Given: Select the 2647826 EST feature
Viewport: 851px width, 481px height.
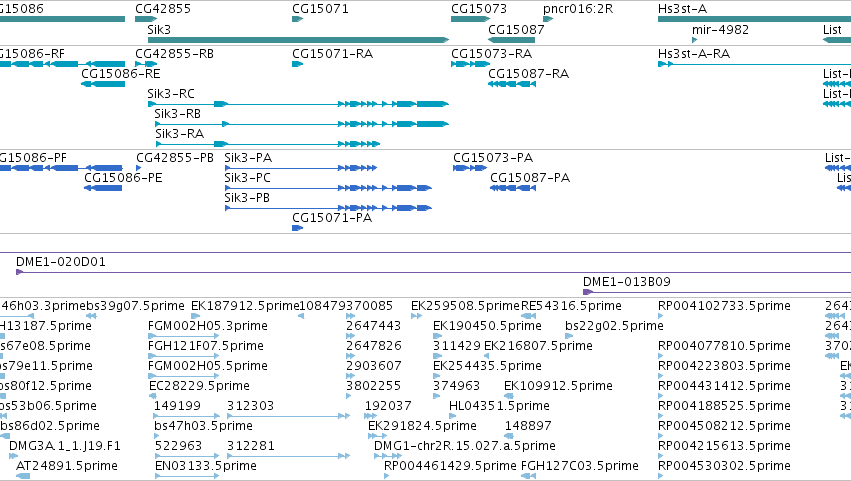Looking at the screenshot, I should 351,356.
